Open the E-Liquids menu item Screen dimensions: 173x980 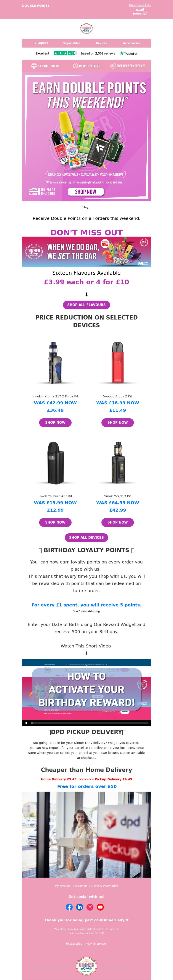pyautogui.click(x=41, y=43)
